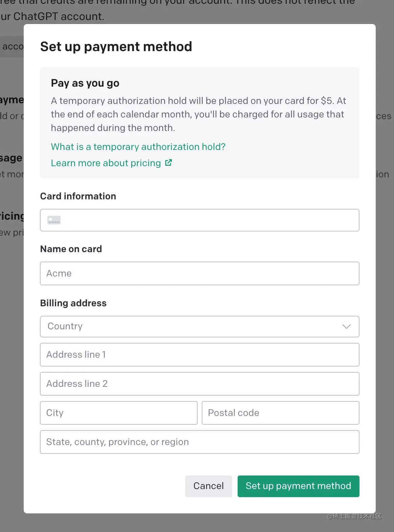Viewport: 394px width, 532px height.
Task: Expand the Country dropdown chevron
Action: point(346,327)
